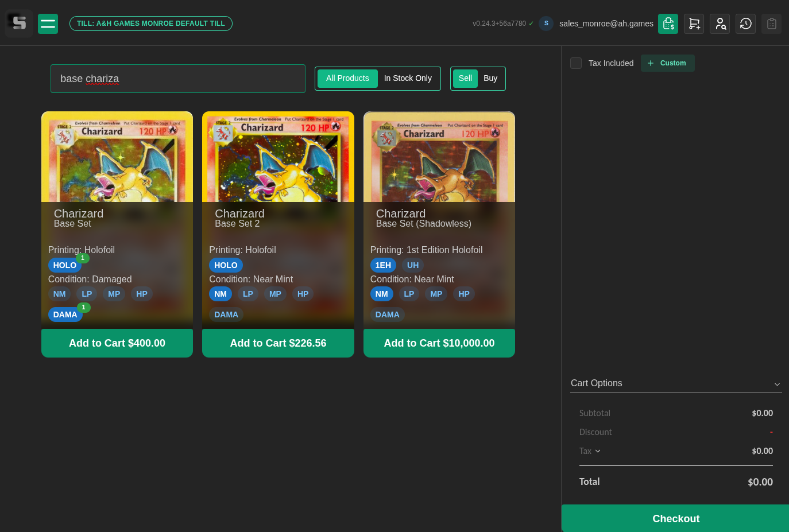Select LP condition on Base Set card

[x=87, y=294]
